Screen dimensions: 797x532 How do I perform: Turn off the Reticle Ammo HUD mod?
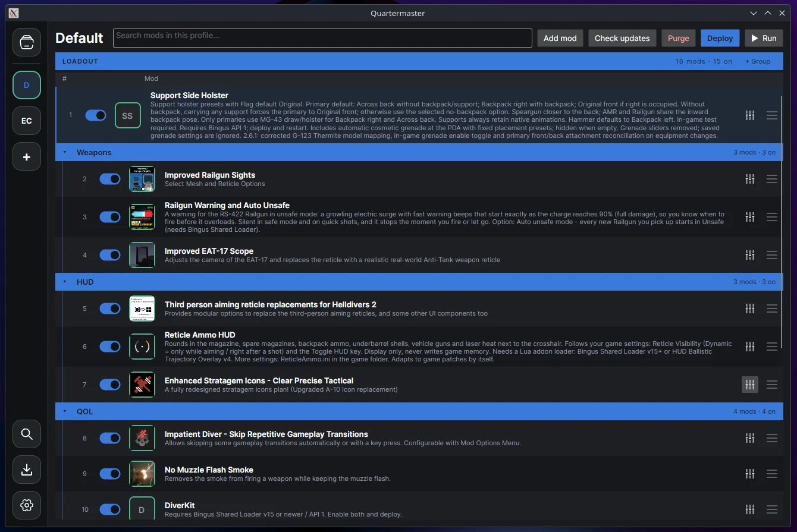(110, 347)
